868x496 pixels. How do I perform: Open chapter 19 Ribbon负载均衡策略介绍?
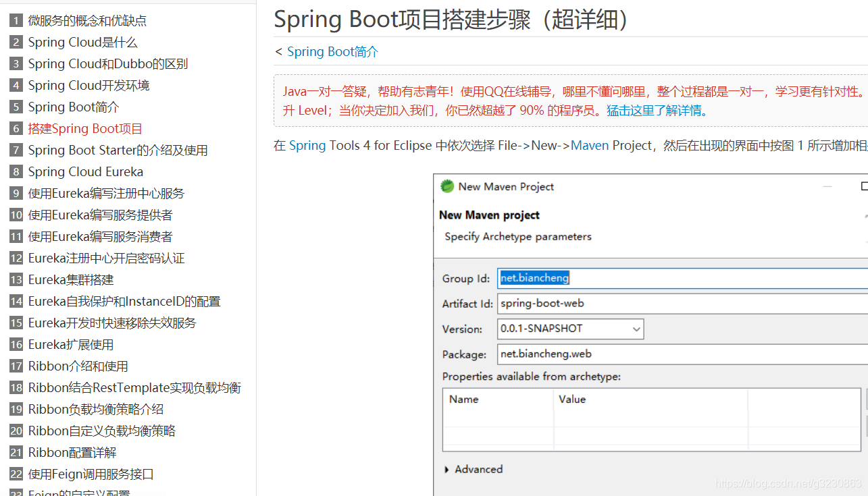(x=95, y=410)
